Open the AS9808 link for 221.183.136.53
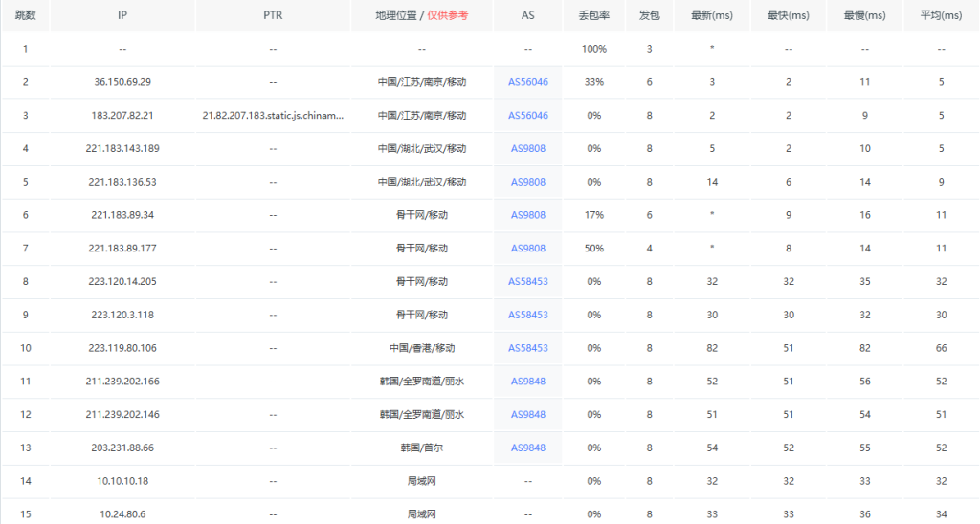 527,182
